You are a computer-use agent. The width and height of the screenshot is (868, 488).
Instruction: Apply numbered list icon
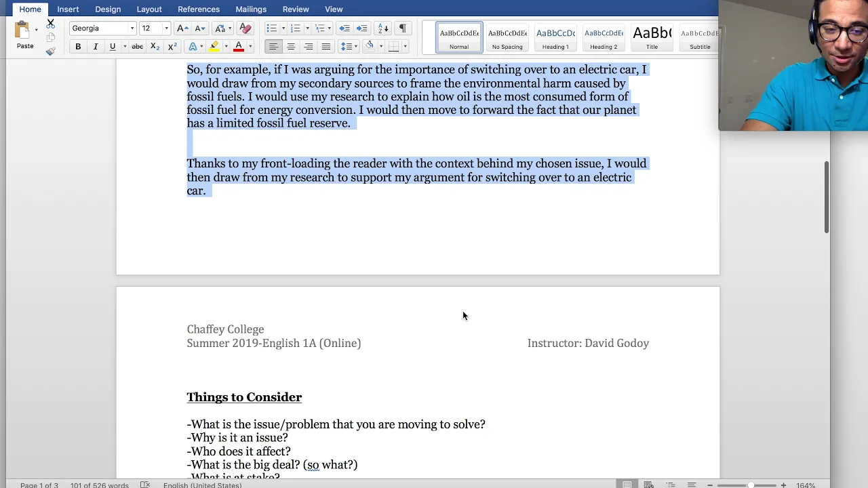tap(295, 28)
